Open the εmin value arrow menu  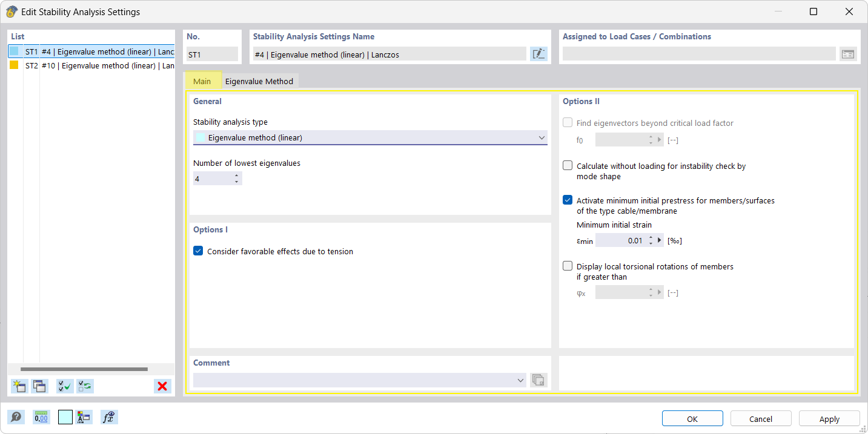[x=660, y=241]
